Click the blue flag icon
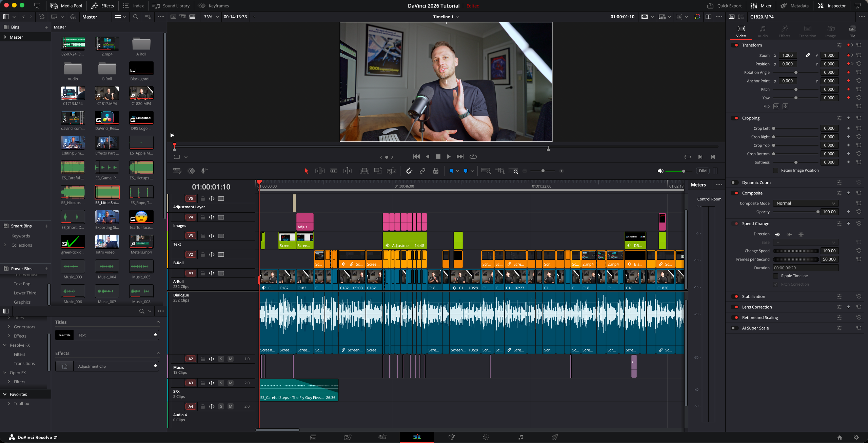Screen dimensions: 868x443 coord(451,171)
